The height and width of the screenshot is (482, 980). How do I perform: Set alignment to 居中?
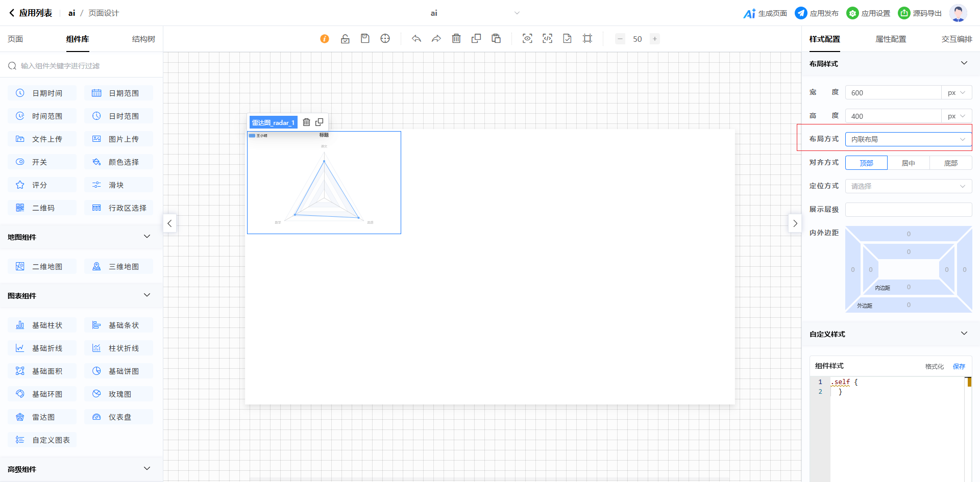point(909,163)
